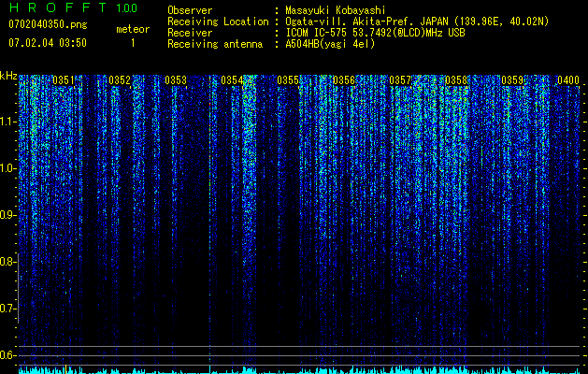This screenshot has height=374, width=588.
Task: Click the gray range bar beside the 0.7-0.8 kHz axis
Action: tap(19, 288)
